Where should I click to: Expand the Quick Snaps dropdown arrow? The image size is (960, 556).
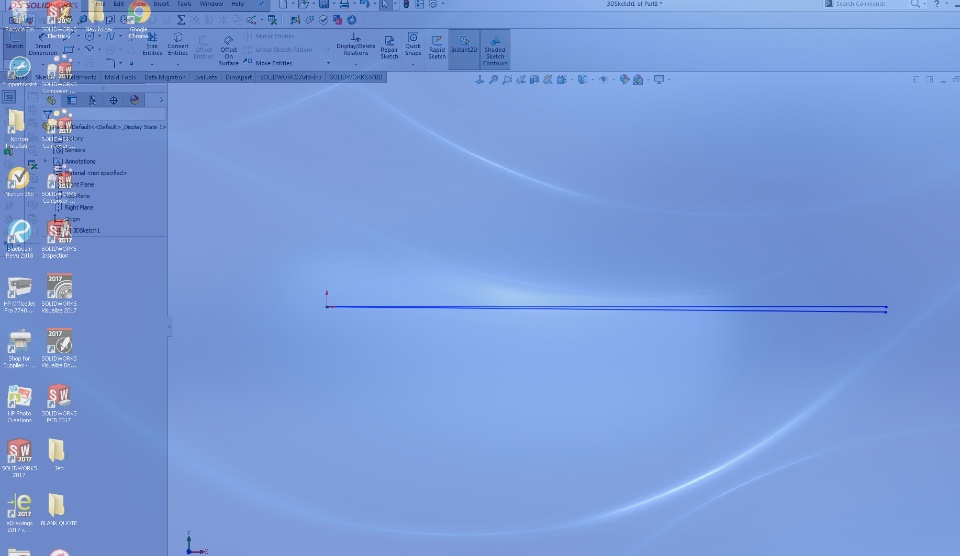413,63
